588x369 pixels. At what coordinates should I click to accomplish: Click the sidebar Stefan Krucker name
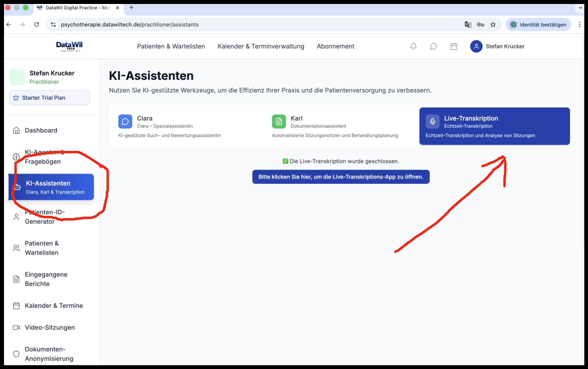click(x=52, y=73)
